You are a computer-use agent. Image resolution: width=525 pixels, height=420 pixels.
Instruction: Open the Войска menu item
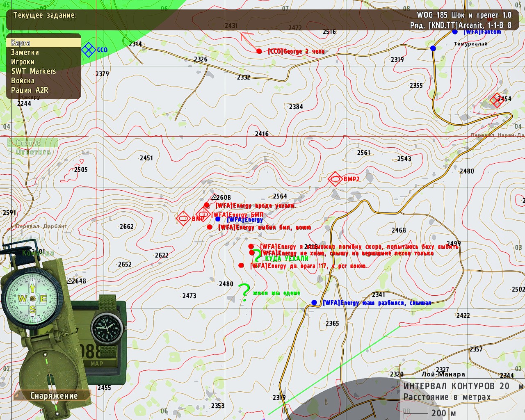pos(23,81)
